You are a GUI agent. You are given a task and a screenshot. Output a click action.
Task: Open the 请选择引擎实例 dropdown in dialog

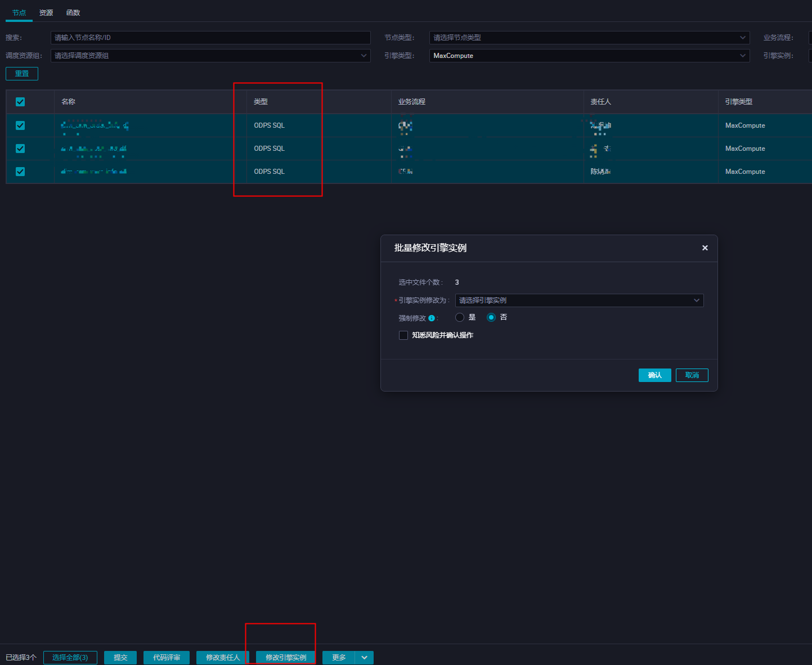tap(579, 300)
